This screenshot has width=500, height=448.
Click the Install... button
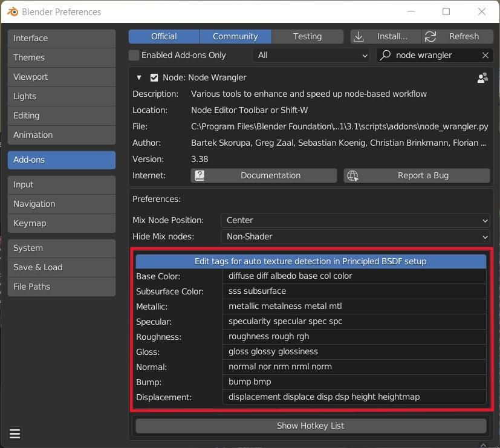386,36
